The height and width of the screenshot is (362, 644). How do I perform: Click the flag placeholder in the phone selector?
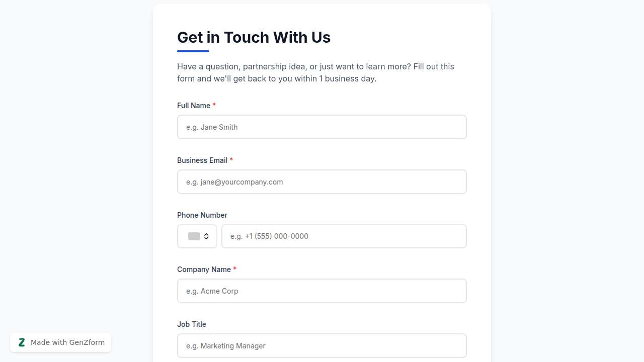195,236
